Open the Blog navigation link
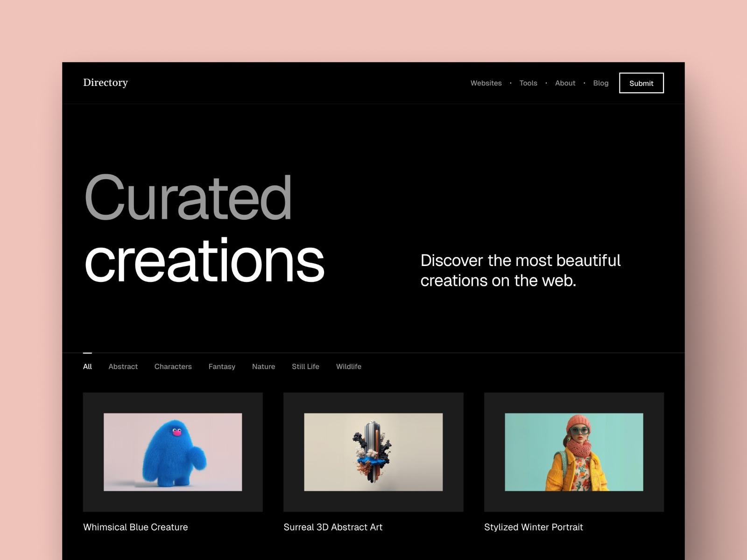Image resolution: width=747 pixels, height=560 pixels. [x=600, y=83]
